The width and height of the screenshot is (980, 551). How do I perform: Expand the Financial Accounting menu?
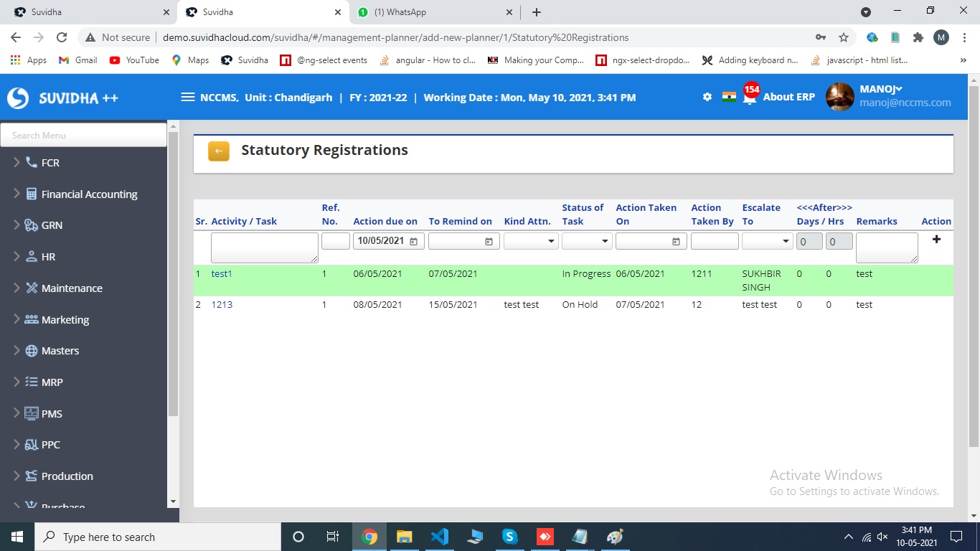tap(89, 194)
